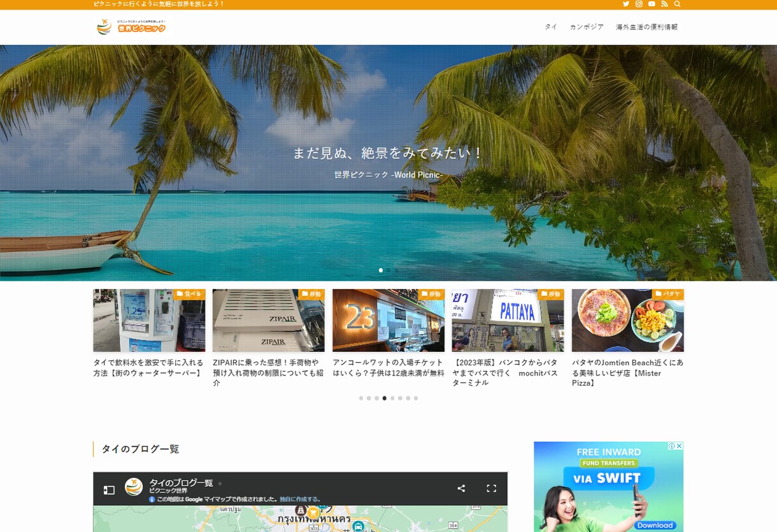The width and height of the screenshot is (777, 532).
Task: Go to second article carousel dot
Action: 369,398
